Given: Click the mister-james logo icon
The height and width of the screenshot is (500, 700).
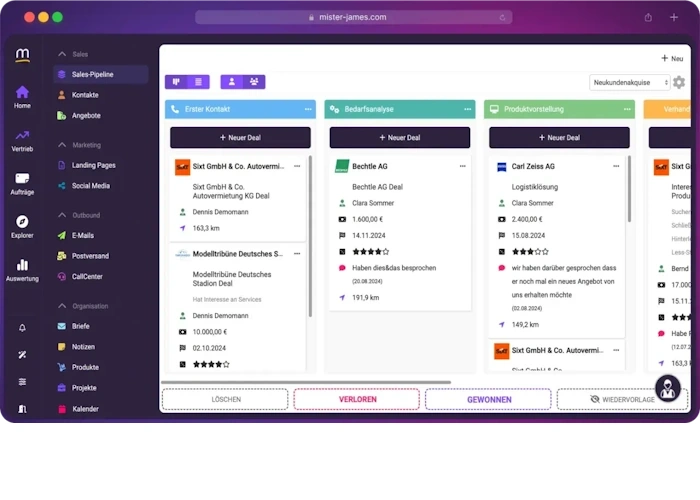Looking at the screenshot, I should (x=22, y=55).
